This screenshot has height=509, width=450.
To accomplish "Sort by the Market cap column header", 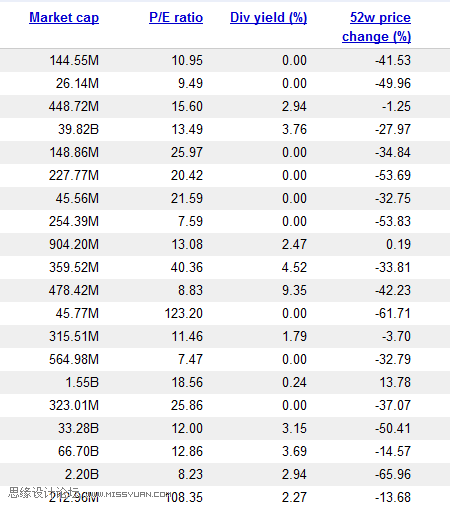I will coord(64,17).
